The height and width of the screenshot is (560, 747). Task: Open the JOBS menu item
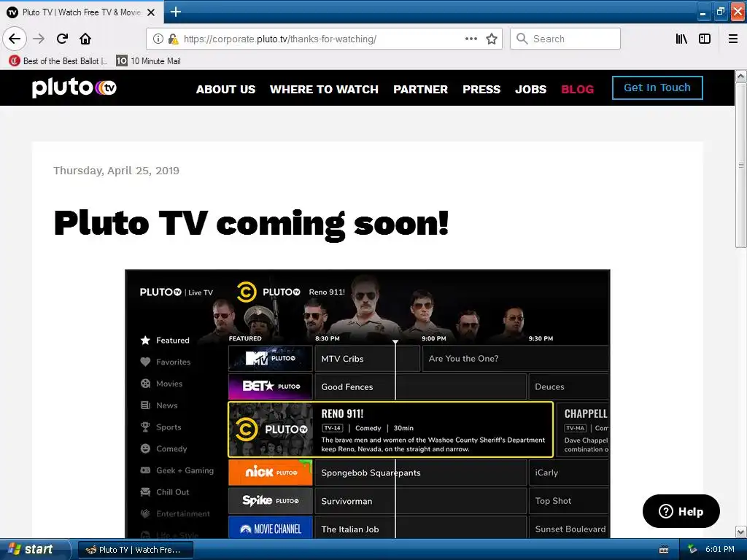pos(531,89)
